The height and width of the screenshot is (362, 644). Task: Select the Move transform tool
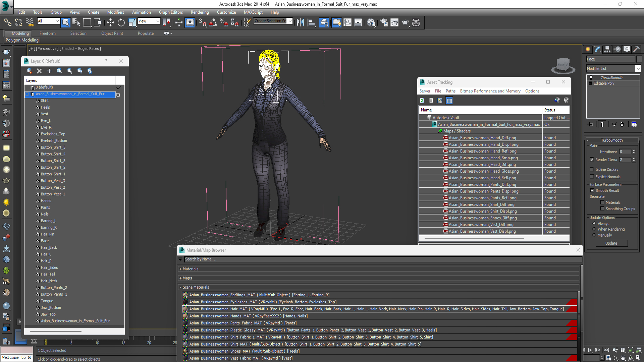click(x=110, y=22)
